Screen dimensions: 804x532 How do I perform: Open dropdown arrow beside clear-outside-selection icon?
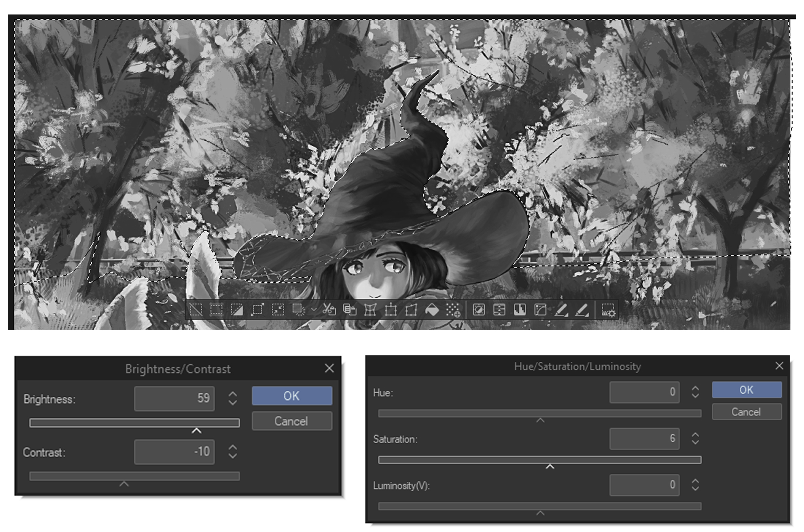(313, 309)
